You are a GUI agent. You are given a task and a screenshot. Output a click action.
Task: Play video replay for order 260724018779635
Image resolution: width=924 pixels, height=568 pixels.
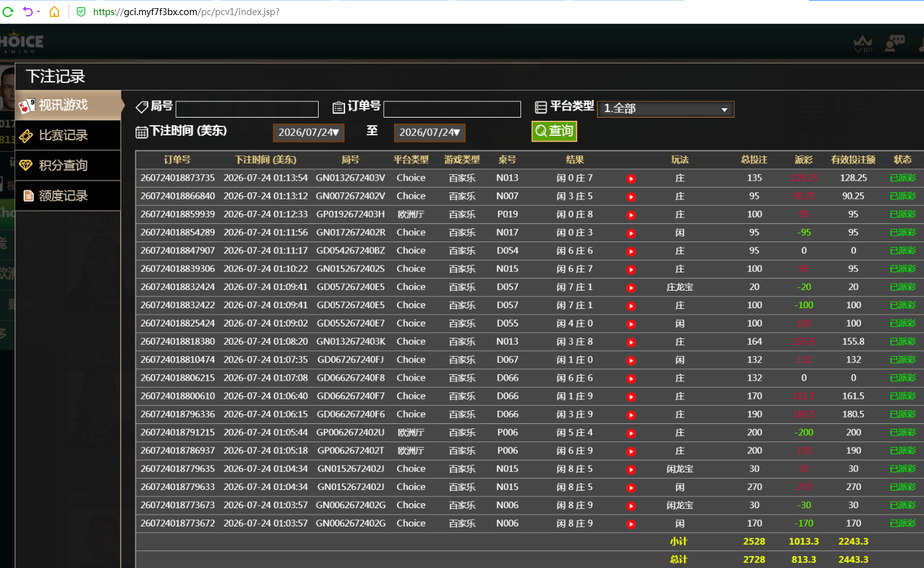pos(631,471)
